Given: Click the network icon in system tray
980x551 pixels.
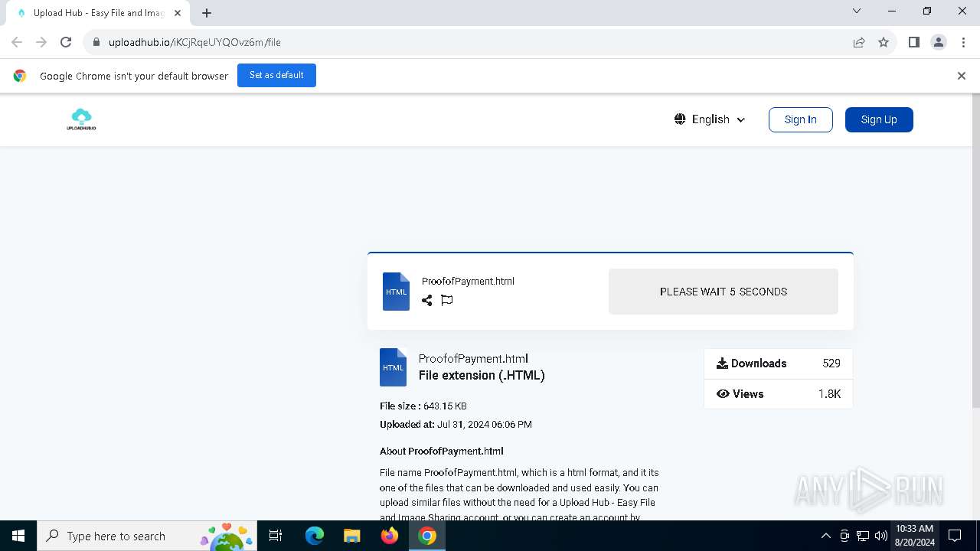Looking at the screenshot, I should (x=863, y=536).
